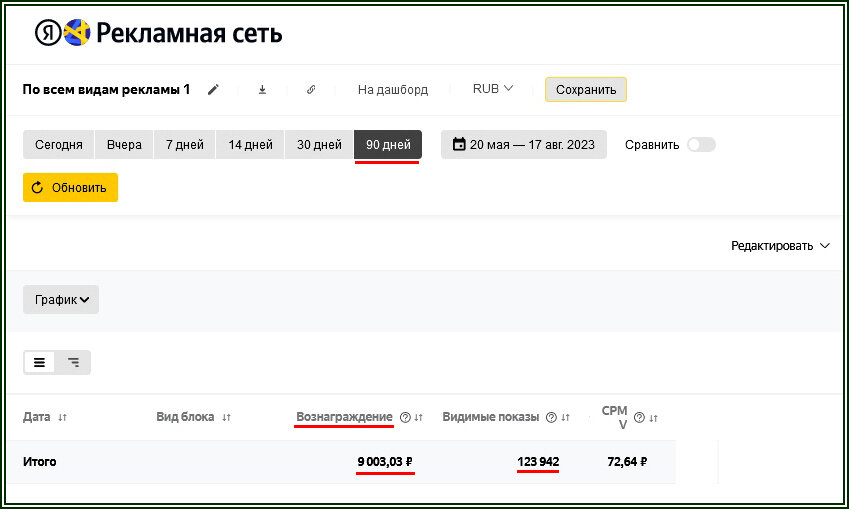Viewport: 849px width, 509px height.
Task: Click the Обновить button
Action: [x=70, y=187]
